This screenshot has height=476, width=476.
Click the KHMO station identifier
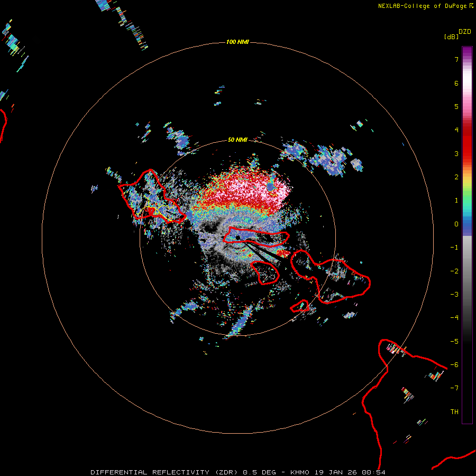[300, 472]
